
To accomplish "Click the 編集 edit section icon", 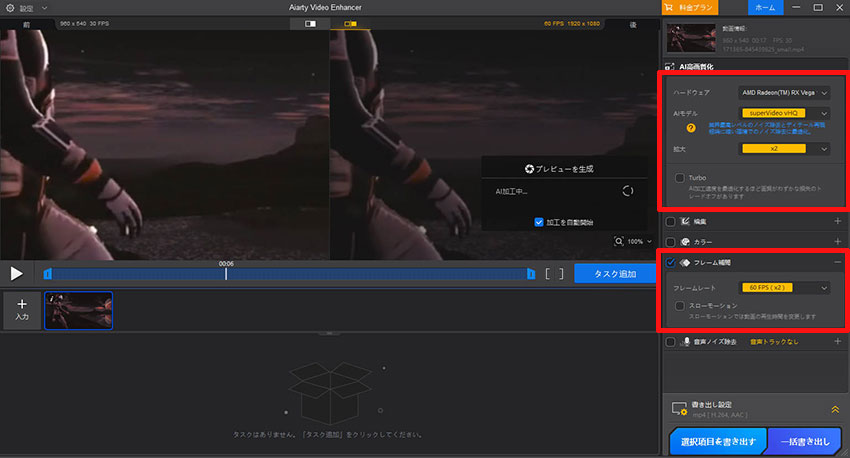I will click(x=685, y=221).
